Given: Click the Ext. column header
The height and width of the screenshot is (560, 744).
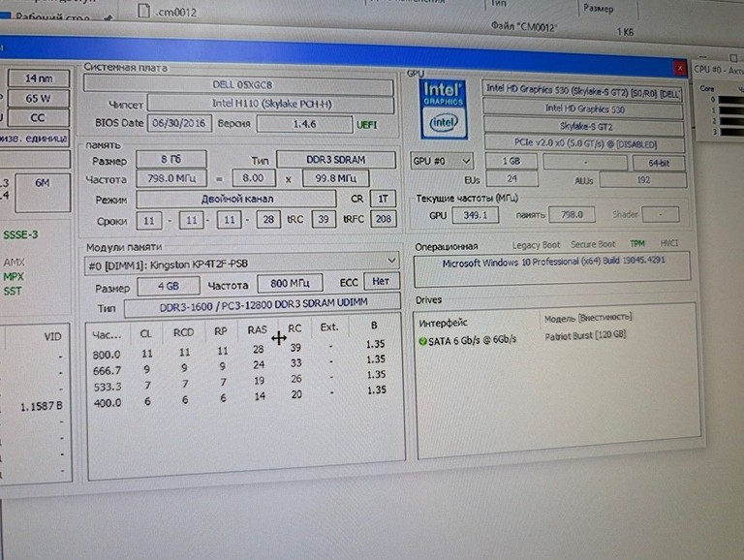Looking at the screenshot, I should 329,327.
